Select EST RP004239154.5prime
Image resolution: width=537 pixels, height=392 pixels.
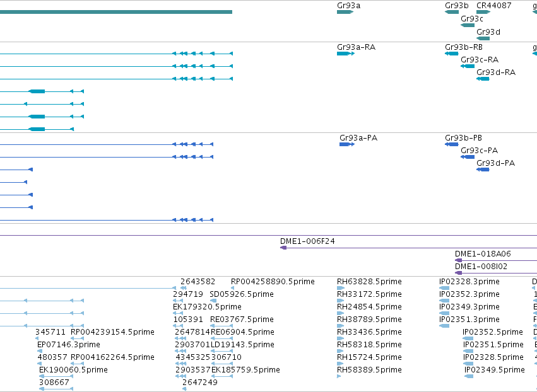coord(77,338)
